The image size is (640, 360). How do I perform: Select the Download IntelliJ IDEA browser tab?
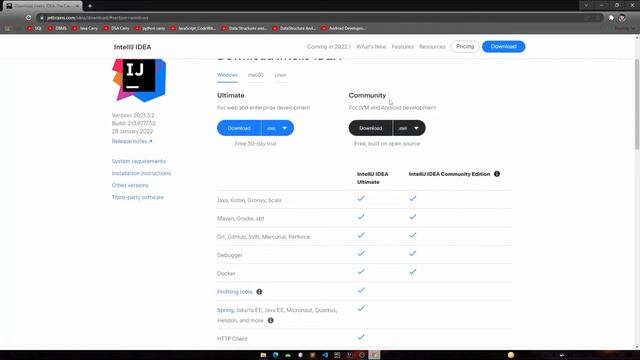tap(42, 6)
